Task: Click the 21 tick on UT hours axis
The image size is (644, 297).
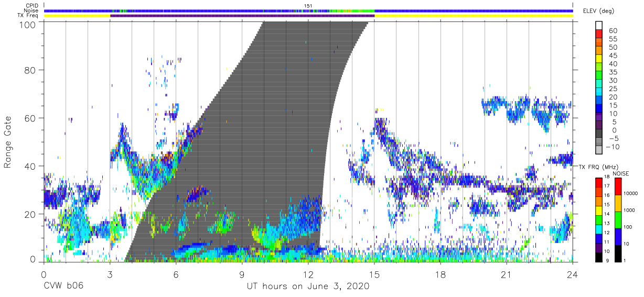Action: click(x=507, y=275)
